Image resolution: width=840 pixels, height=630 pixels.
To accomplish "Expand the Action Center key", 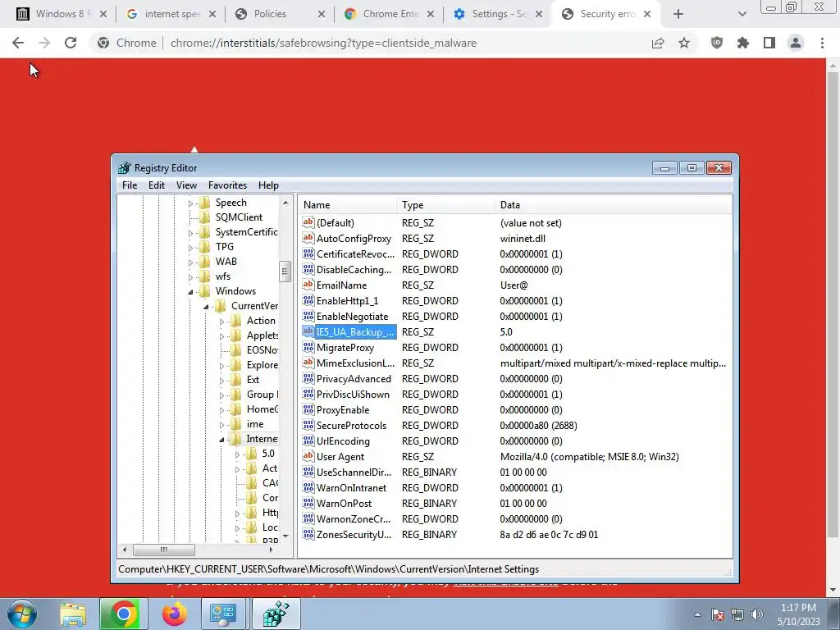I will [x=221, y=322].
